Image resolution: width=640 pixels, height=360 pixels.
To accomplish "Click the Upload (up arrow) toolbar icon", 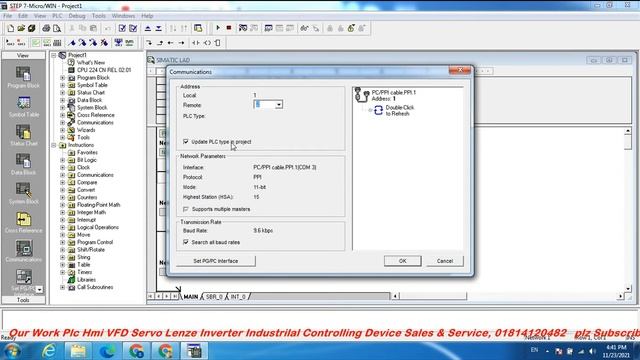I will tap(148, 28).
